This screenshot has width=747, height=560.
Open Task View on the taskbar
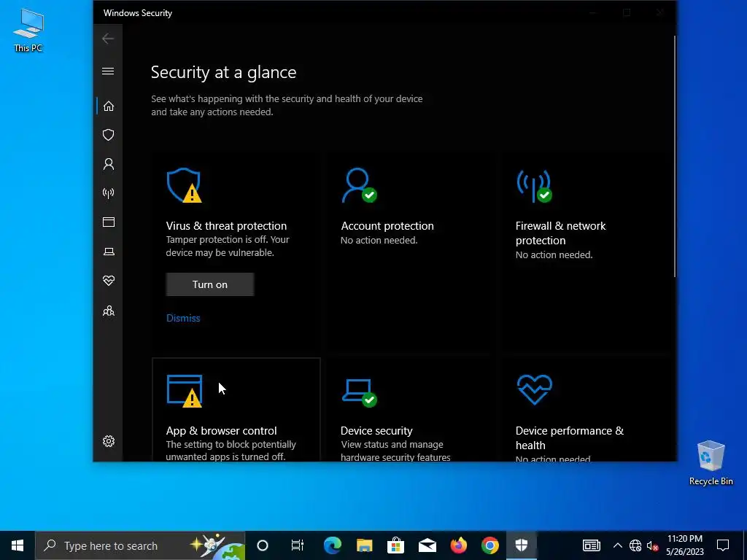(298, 545)
